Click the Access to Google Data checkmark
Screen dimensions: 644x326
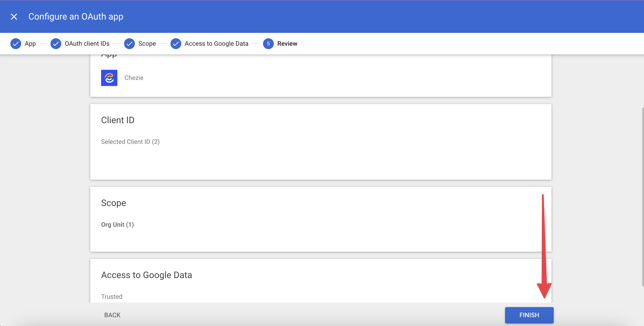click(176, 43)
